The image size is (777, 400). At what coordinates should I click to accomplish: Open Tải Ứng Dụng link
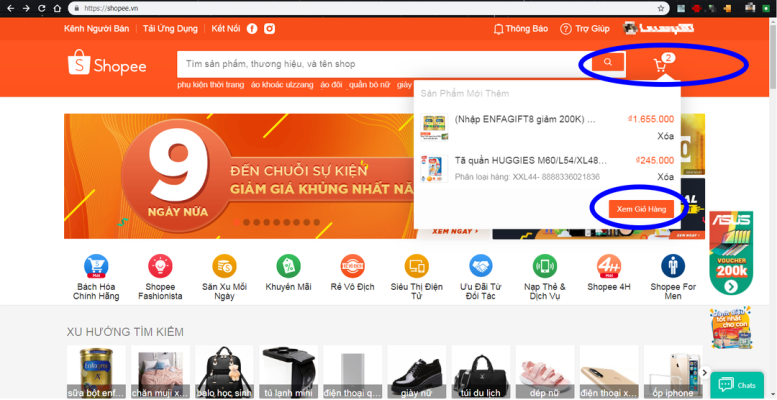tap(170, 29)
